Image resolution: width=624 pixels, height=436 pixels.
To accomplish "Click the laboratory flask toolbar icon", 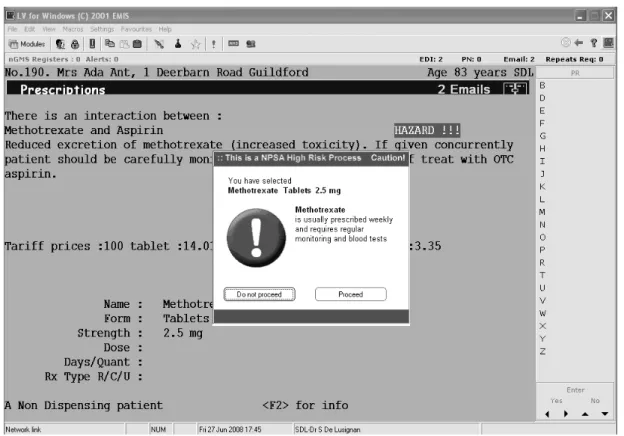I will point(178,44).
